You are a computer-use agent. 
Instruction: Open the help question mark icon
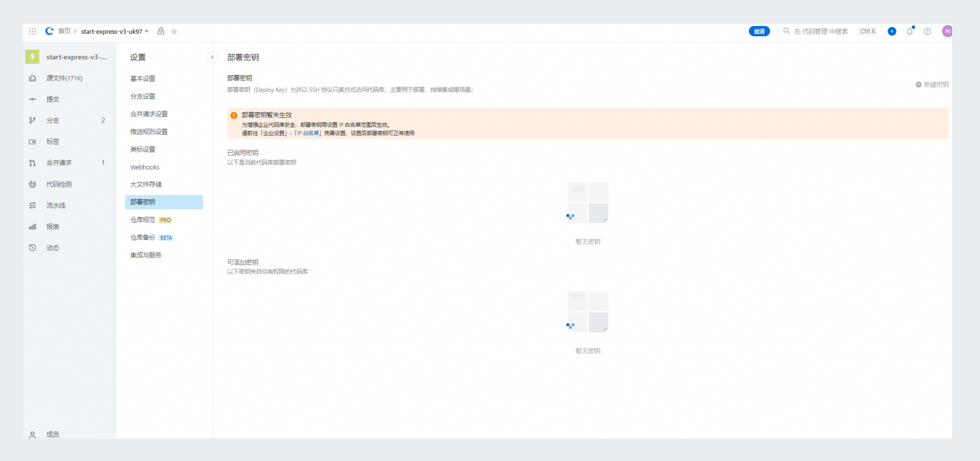(x=928, y=31)
